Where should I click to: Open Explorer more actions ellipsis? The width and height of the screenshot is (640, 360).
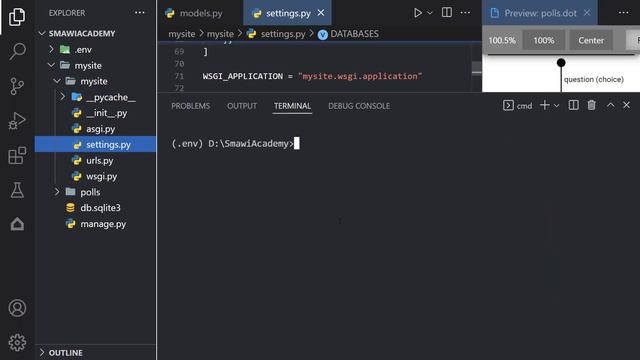pyautogui.click(x=140, y=13)
